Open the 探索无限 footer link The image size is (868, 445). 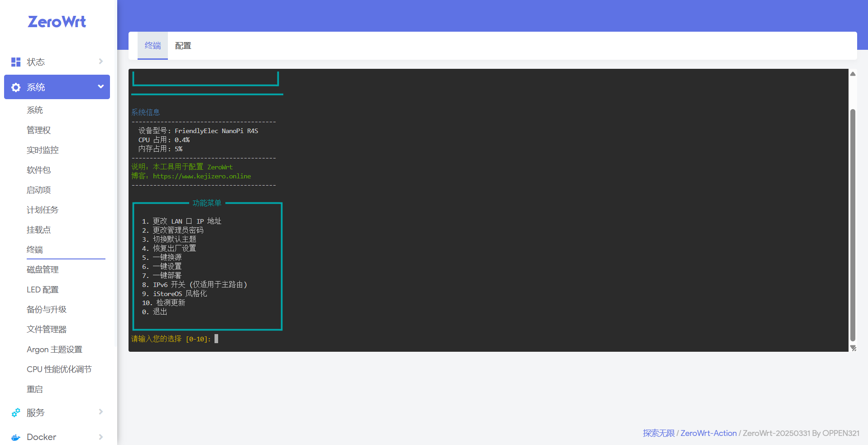658,433
